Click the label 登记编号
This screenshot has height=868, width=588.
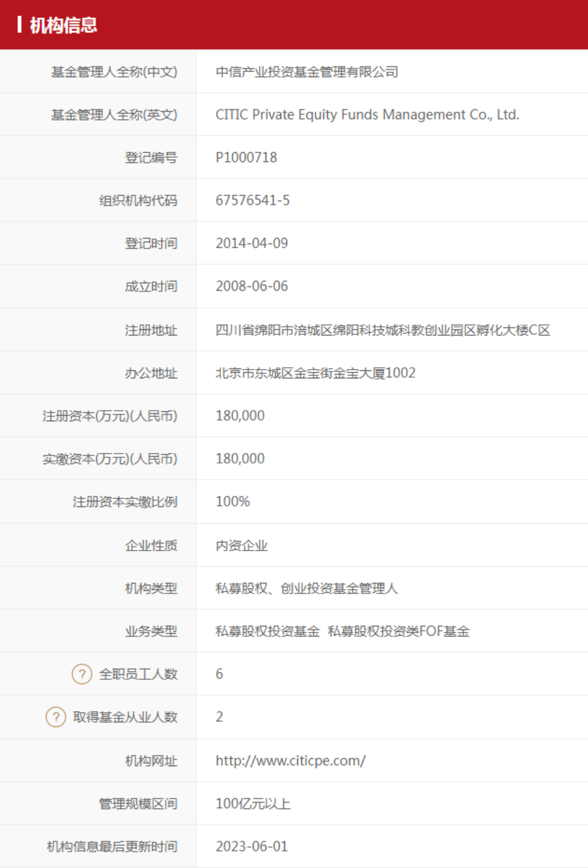pos(152,158)
